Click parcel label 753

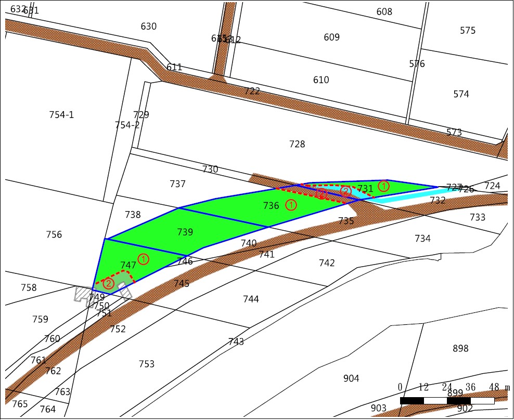(x=147, y=364)
